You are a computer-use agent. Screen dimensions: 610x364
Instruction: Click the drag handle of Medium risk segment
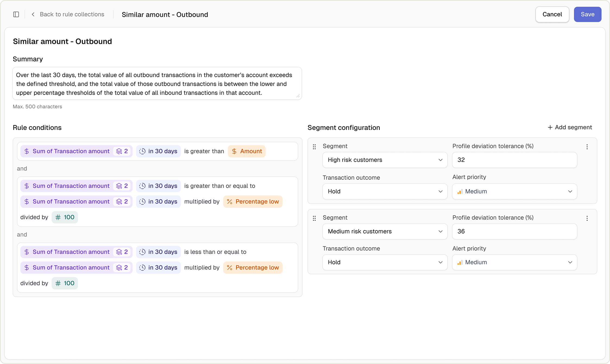314,218
